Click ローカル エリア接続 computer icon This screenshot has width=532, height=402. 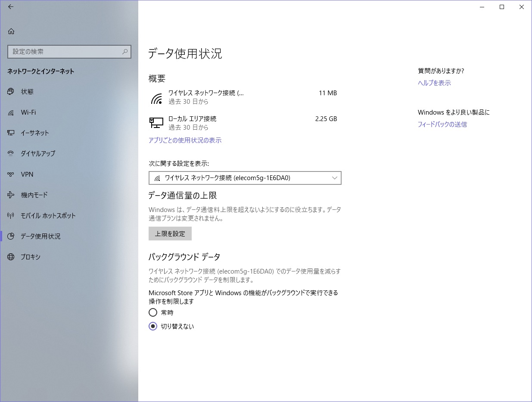point(156,123)
